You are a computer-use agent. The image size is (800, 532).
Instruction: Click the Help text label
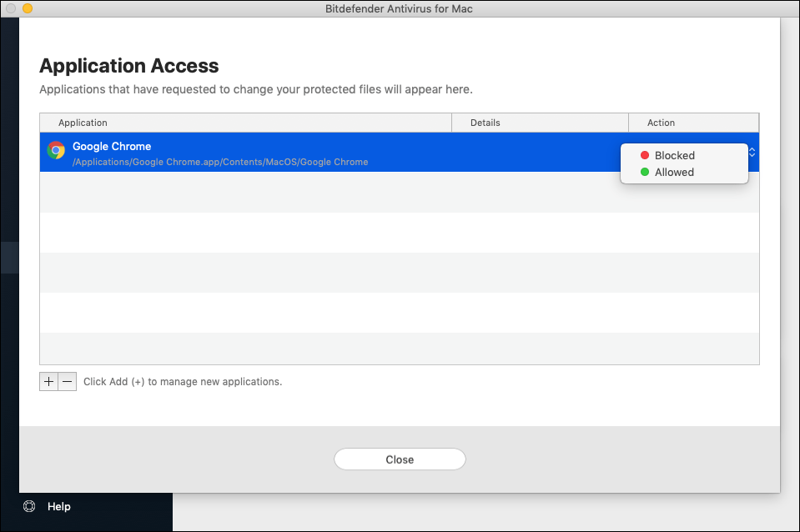click(x=58, y=506)
